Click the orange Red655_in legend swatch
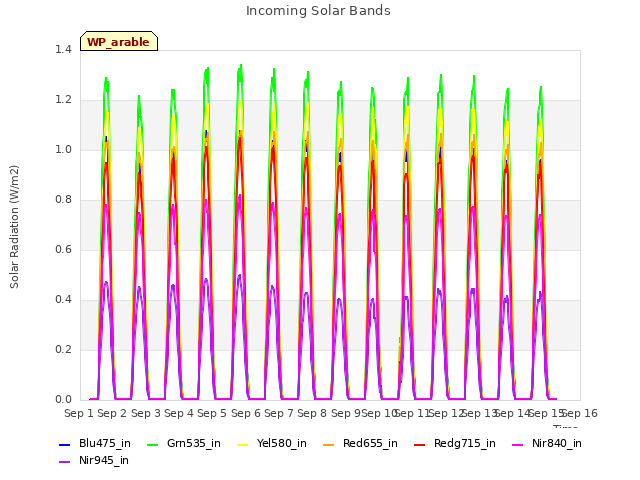Viewport: 640px width, 480px height. (x=329, y=444)
